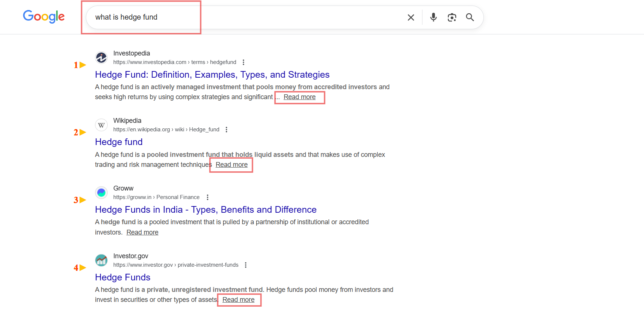Open the Groww result three-dot menu

click(x=208, y=197)
